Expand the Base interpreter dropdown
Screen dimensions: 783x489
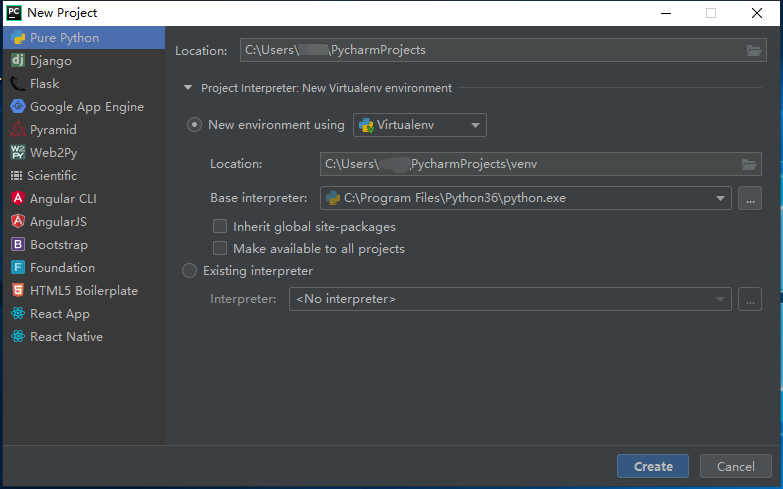coord(720,198)
